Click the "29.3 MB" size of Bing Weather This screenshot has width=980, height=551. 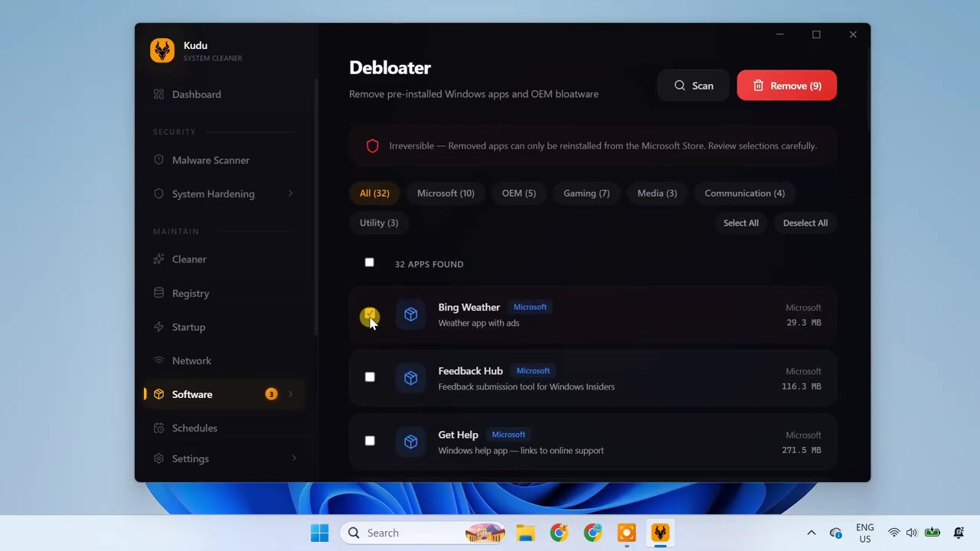pos(803,323)
